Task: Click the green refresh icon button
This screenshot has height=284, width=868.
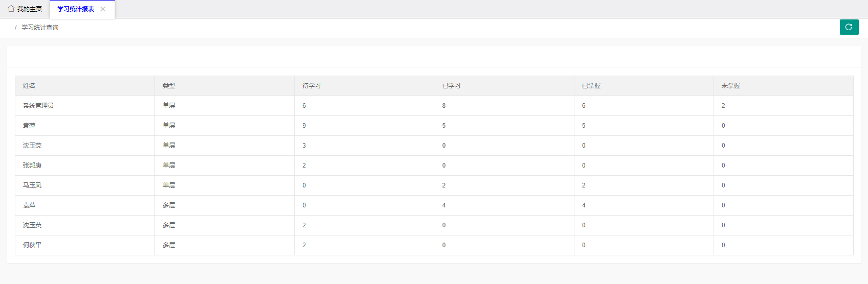Action: (x=849, y=27)
